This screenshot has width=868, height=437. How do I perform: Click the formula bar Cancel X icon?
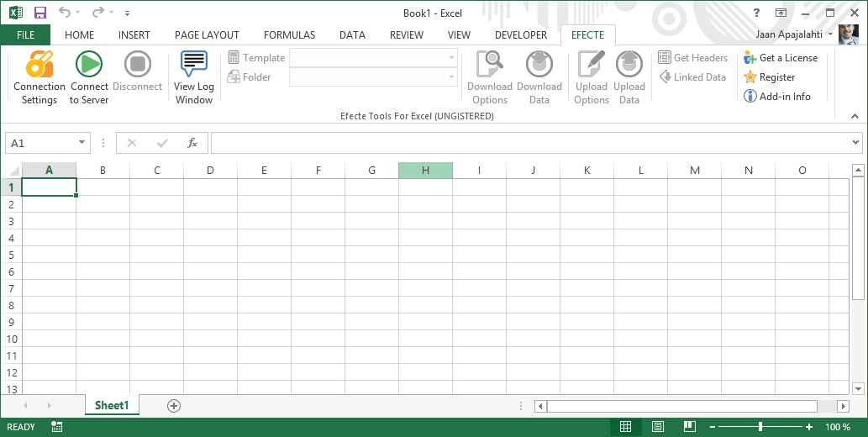(132, 143)
